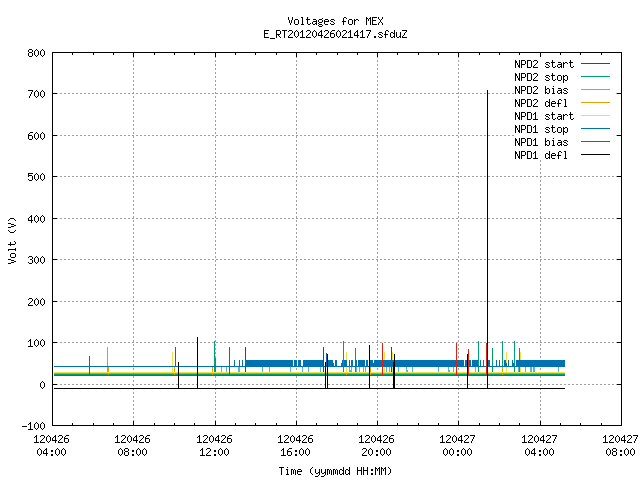640x480 pixels.
Task: Click the 500 y-axis tick label
Action: click(36, 177)
